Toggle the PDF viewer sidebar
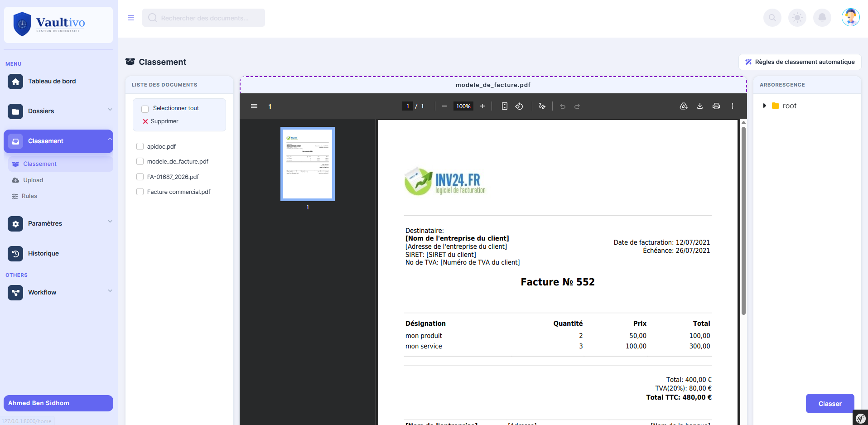The image size is (868, 425). tap(254, 106)
